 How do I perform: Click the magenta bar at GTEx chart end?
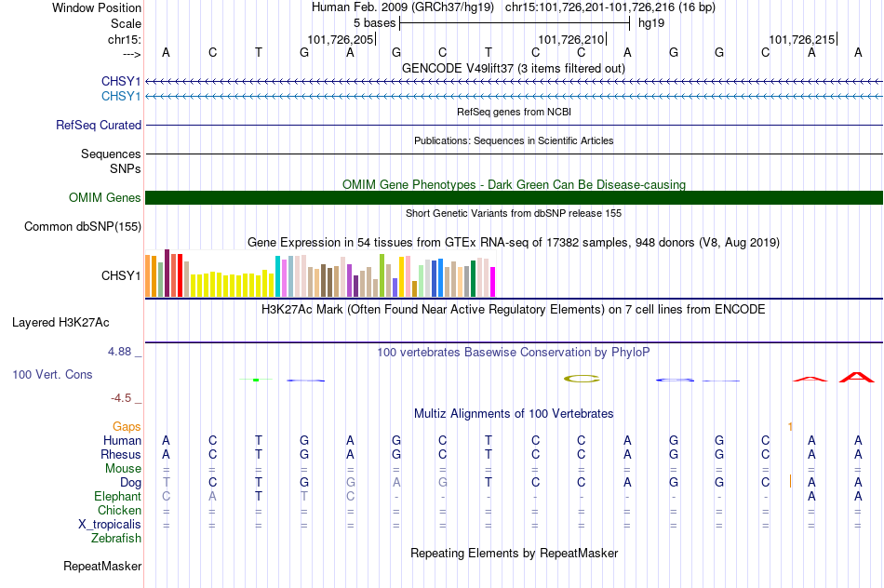(x=493, y=282)
